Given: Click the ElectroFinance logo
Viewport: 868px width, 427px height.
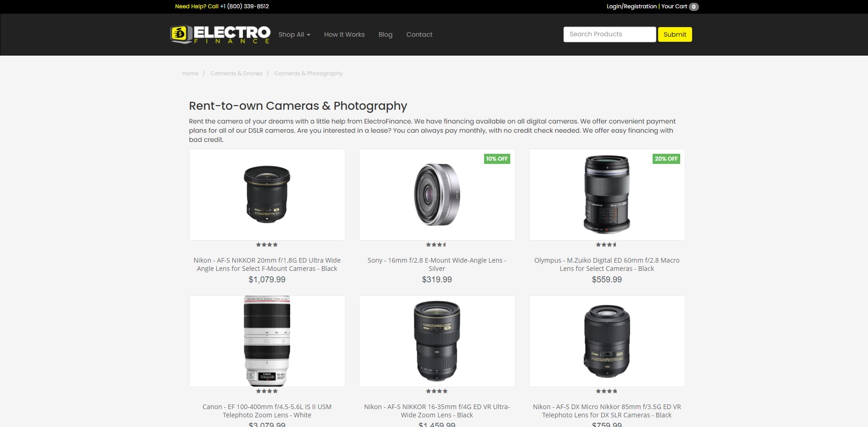Looking at the screenshot, I should pos(220,34).
